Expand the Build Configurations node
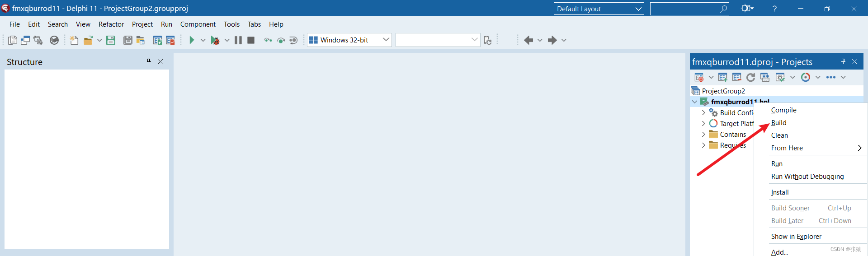868x256 pixels. tap(703, 112)
